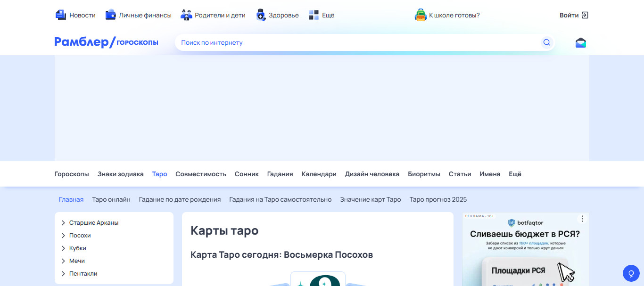644x286 pixels.
Task: Expand the Посохи tree item
Action: [x=63, y=236]
